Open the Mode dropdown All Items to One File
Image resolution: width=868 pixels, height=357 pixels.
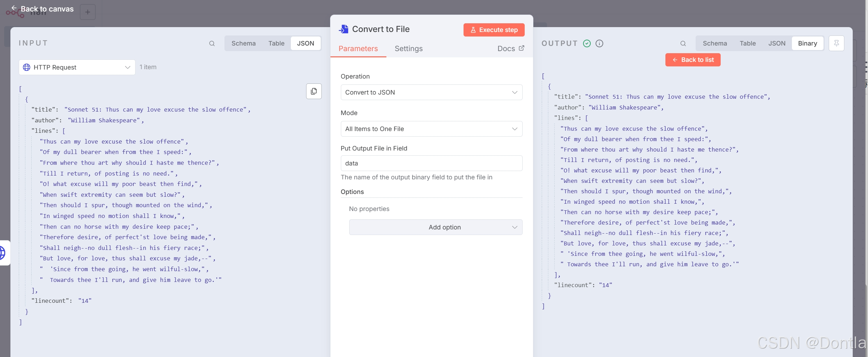[x=431, y=129]
